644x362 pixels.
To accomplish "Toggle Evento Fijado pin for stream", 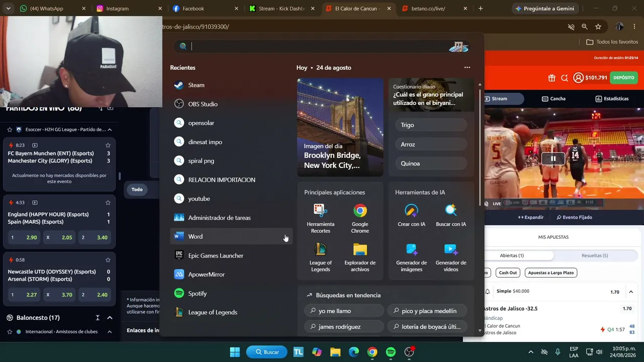I will (574, 217).
